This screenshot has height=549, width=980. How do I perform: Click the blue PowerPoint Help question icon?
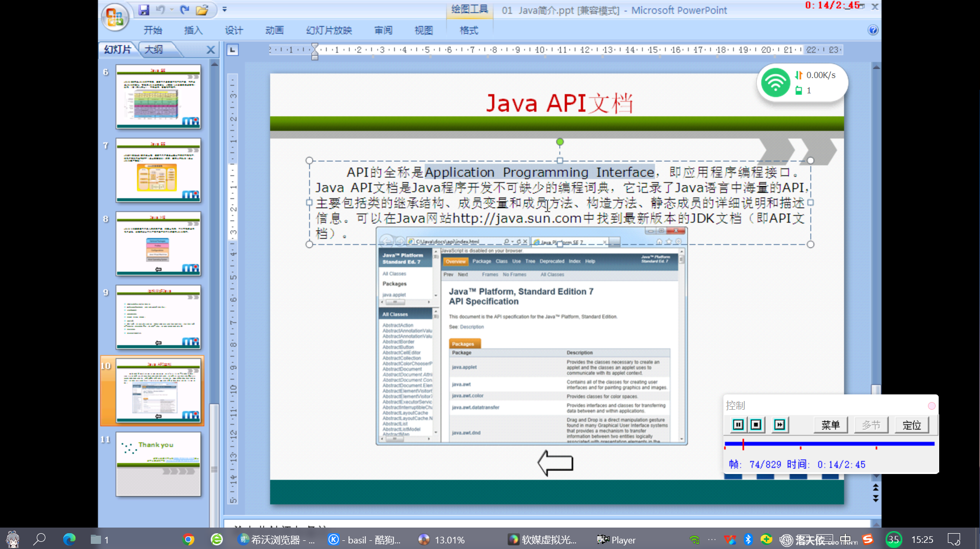pos(873,30)
